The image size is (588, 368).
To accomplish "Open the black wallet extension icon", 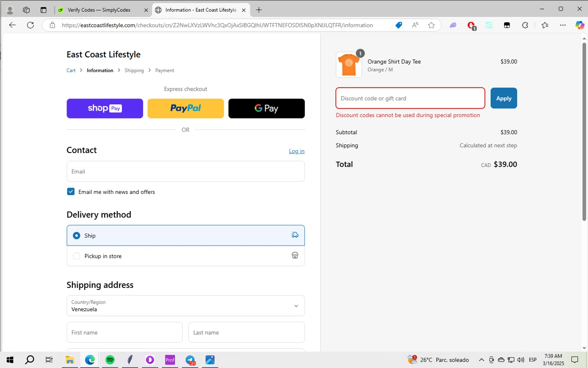I will (x=507, y=25).
